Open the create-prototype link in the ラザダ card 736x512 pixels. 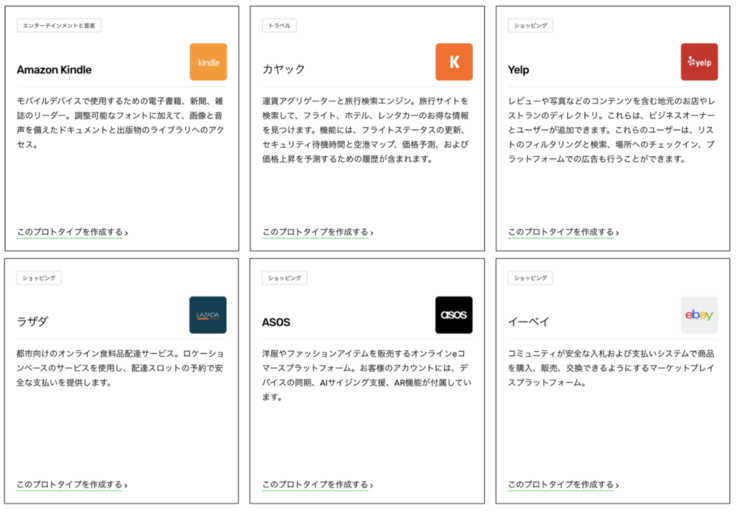71,485
